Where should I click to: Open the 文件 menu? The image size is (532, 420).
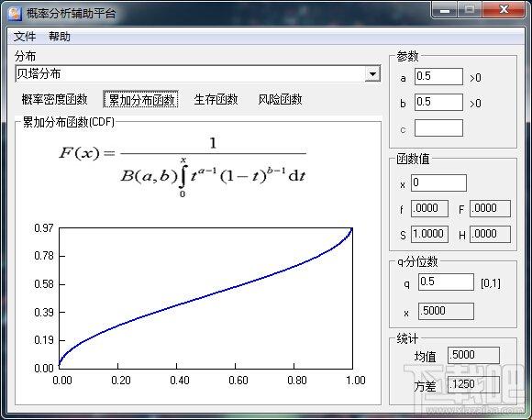pos(25,37)
